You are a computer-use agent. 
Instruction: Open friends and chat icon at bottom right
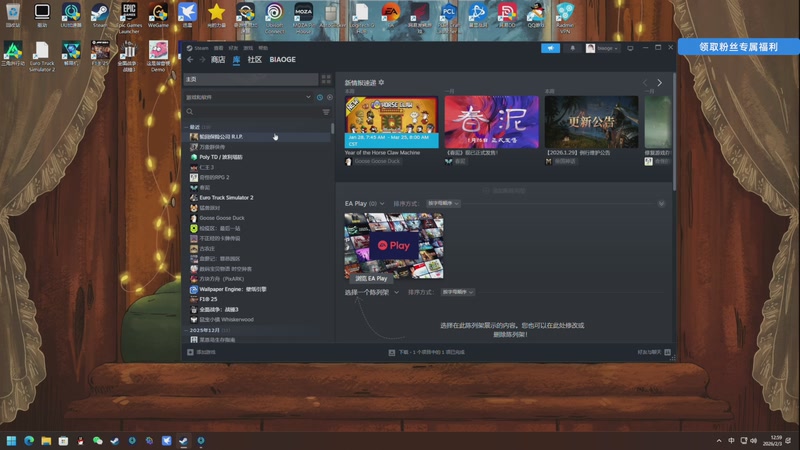pos(667,352)
